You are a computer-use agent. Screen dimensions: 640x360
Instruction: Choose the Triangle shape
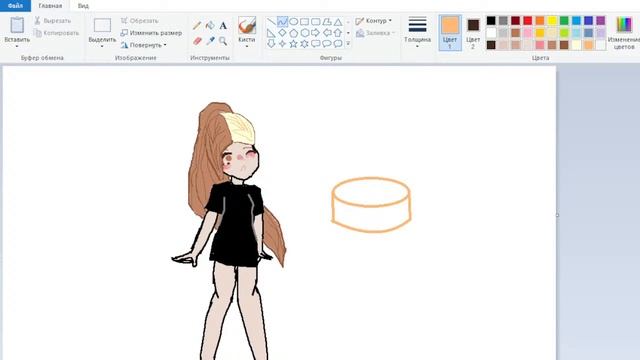[x=338, y=22]
